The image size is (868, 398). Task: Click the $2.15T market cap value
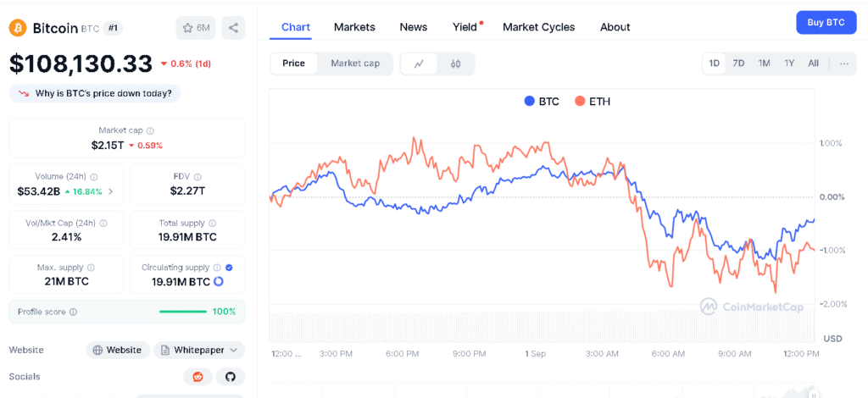tap(108, 146)
